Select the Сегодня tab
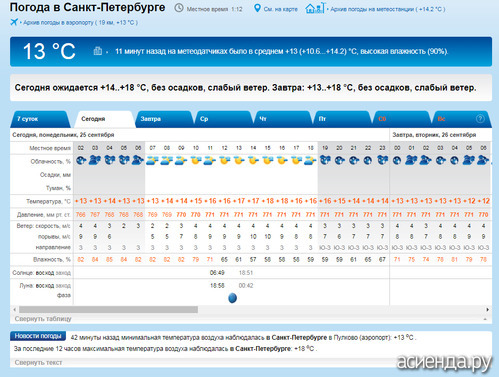499x377 pixels. [104, 119]
